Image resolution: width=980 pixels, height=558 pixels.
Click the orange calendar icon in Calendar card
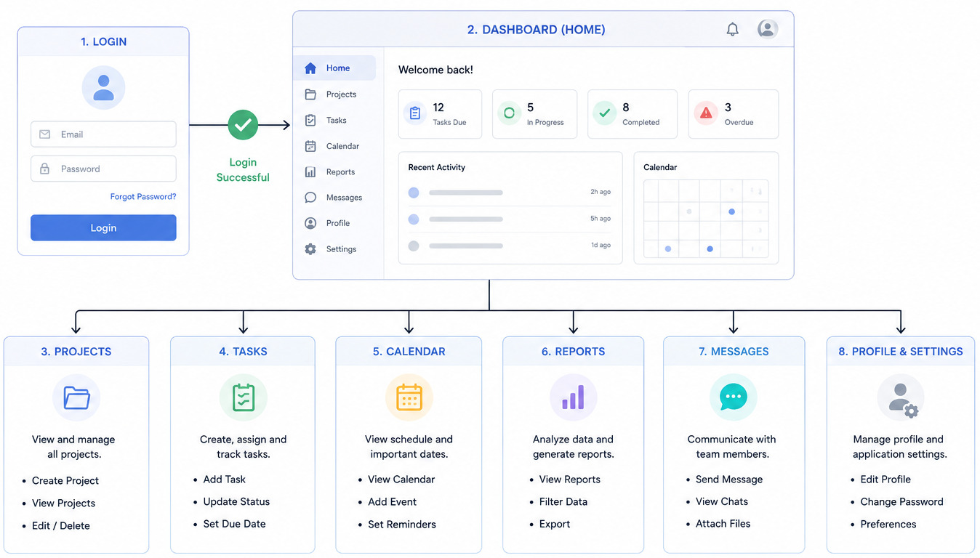409,397
